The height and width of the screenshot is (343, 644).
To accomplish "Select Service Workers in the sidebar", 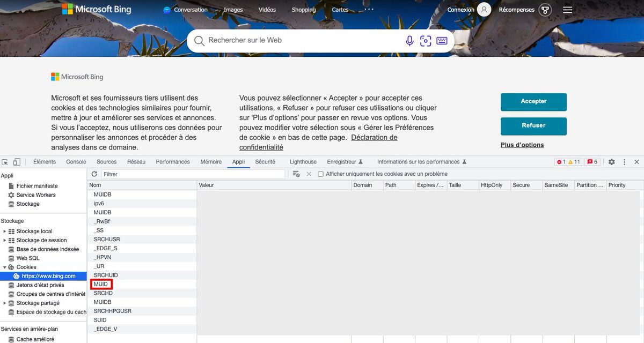I will 36,195.
